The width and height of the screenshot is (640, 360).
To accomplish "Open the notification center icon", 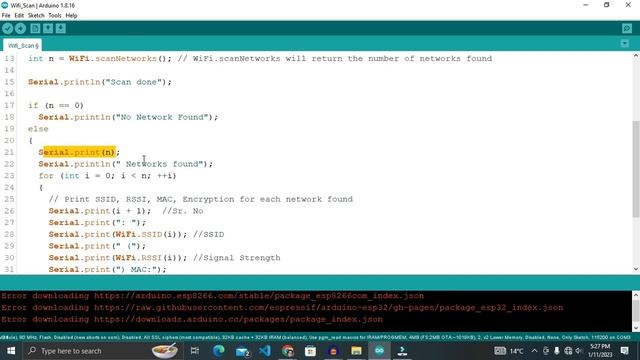I will [624, 351].
